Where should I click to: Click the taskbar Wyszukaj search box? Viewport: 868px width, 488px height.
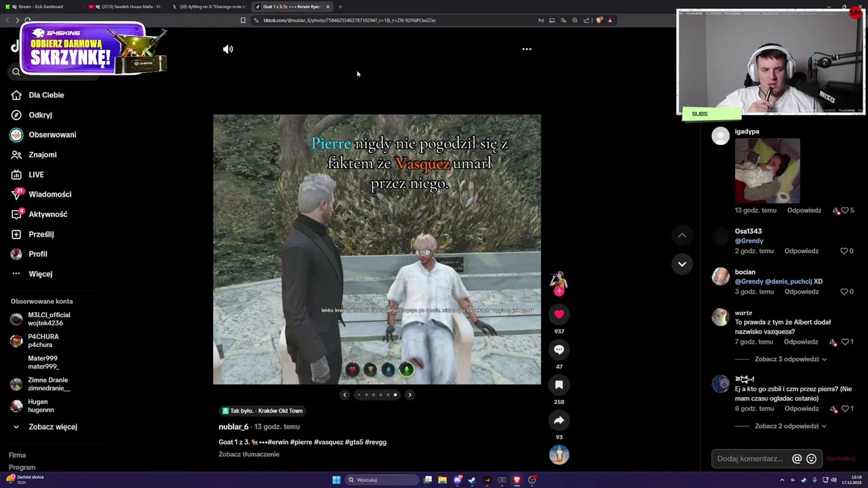[x=382, y=480]
